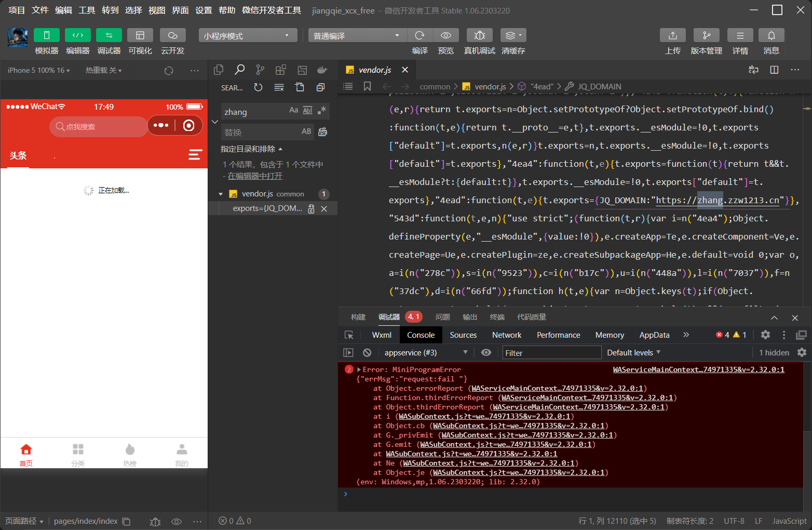Toggle regular expression search
812x530 pixels.
click(x=322, y=110)
